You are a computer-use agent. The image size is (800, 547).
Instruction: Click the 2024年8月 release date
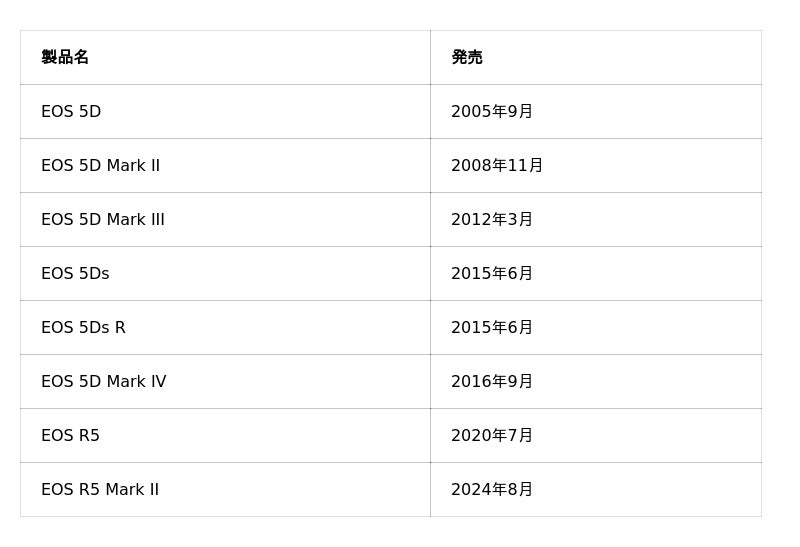pyautogui.click(x=492, y=490)
